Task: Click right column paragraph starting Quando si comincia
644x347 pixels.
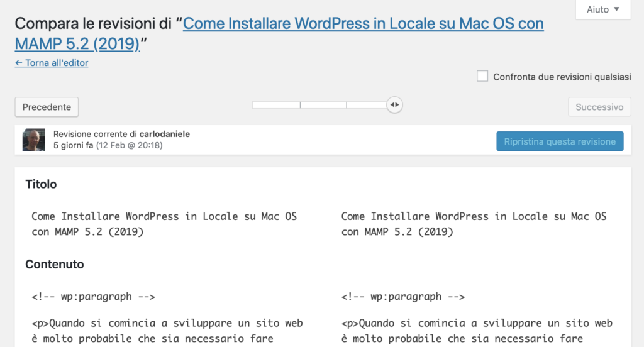Action: click(x=477, y=331)
